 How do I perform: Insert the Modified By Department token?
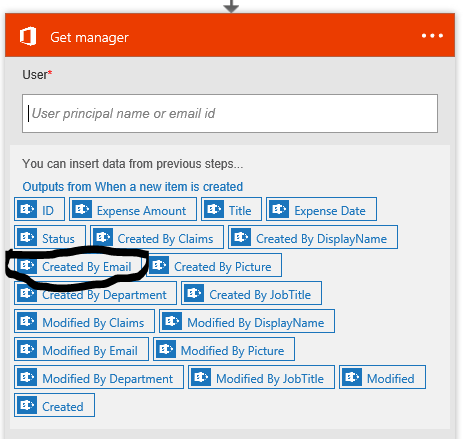99,377
